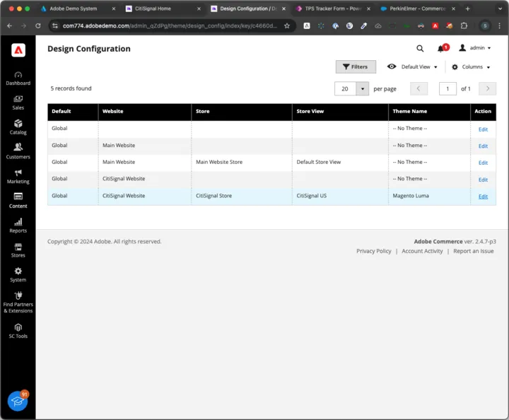The width and height of the screenshot is (509, 420).
Task: Open the Customers menu in sidebar
Action: coord(18,152)
